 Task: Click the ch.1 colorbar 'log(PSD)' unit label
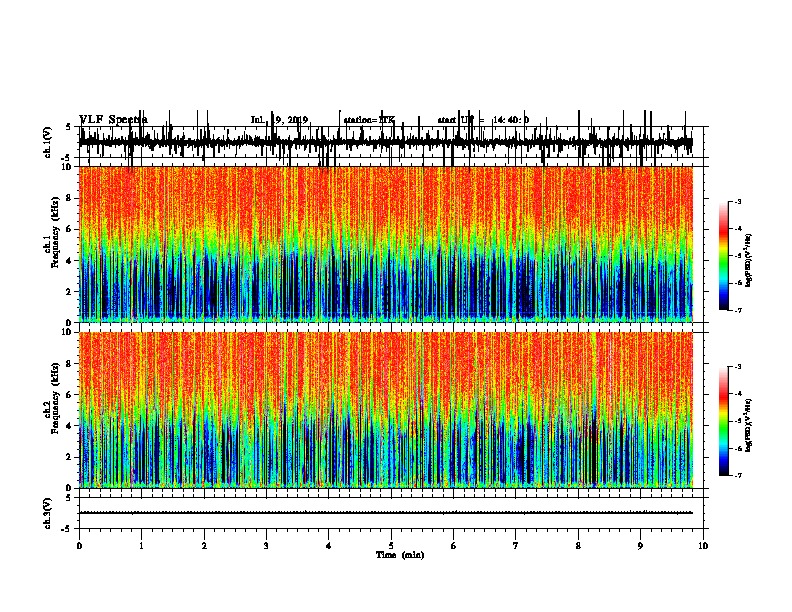click(x=749, y=260)
